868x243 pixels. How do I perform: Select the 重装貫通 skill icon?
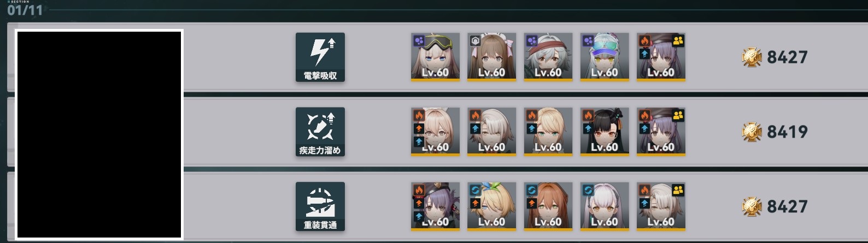click(x=320, y=206)
